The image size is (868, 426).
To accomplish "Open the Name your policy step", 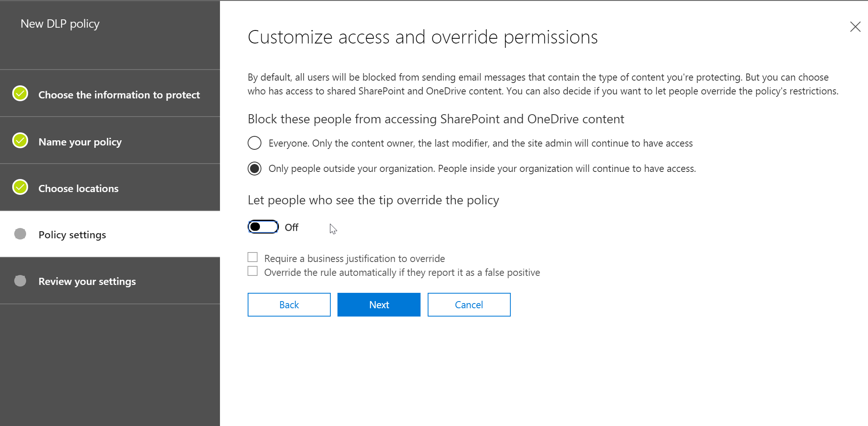I will (80, 142).
